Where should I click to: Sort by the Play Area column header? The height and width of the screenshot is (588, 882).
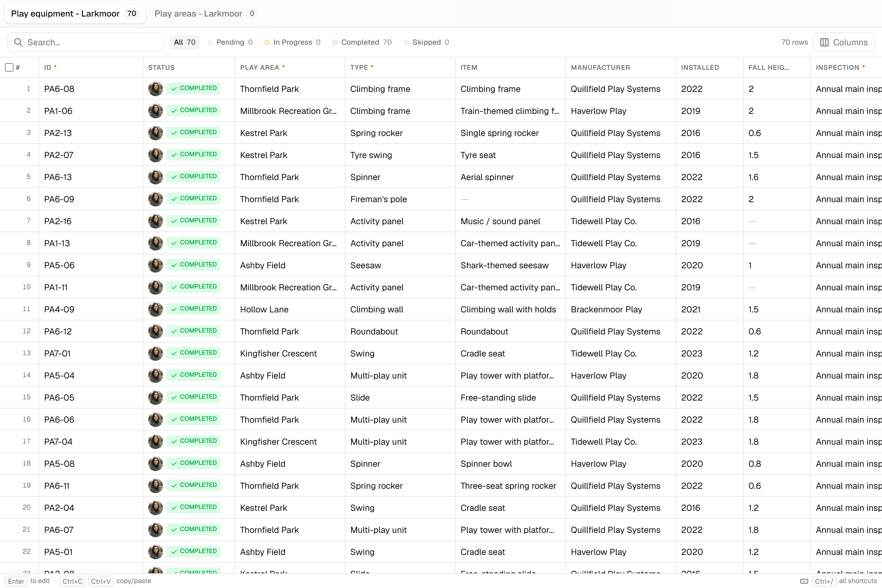point(259,67)
